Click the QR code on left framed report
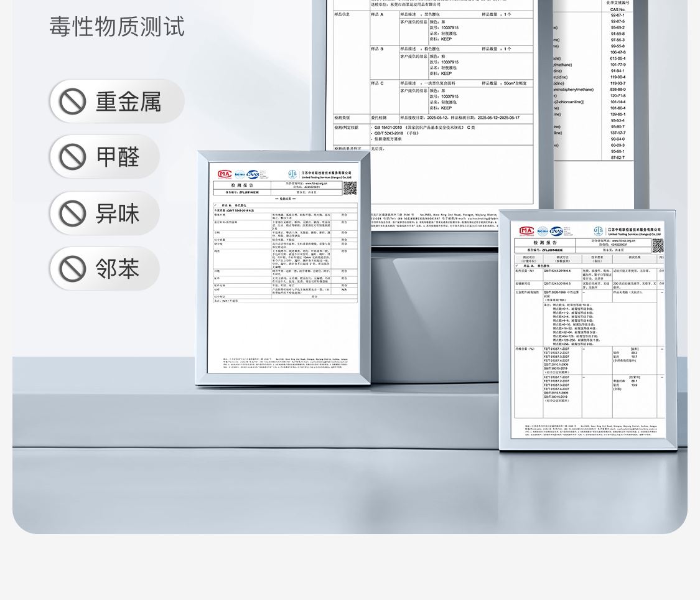Viewport: 700px width, 600px height. tap(350, 188)
